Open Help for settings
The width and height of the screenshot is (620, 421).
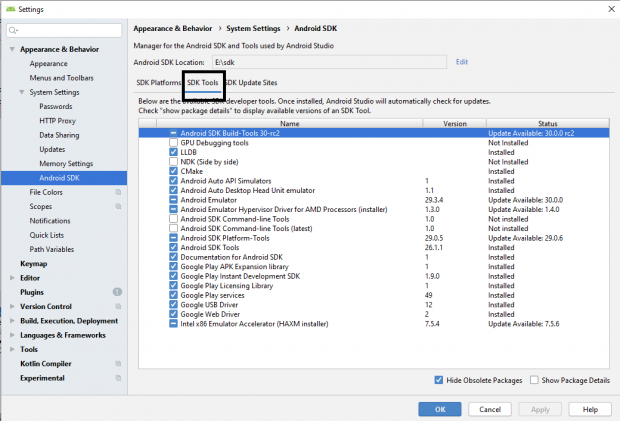tap(590, 409)
